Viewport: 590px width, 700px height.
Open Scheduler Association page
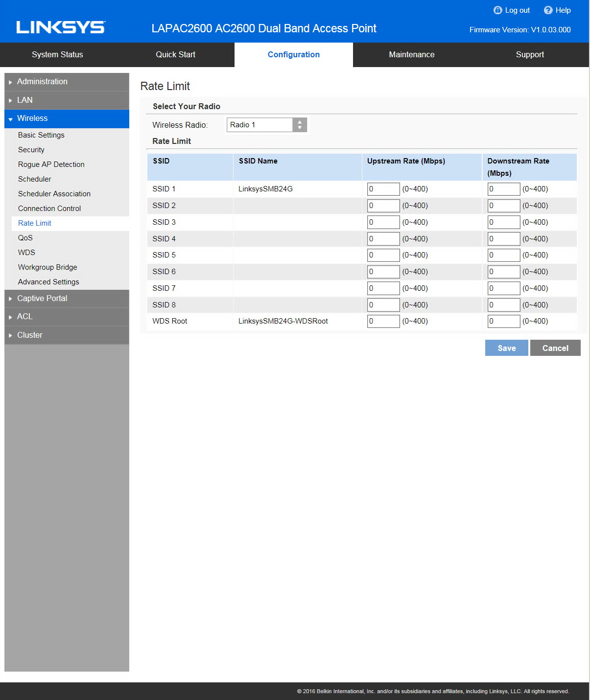coord(54,194)
